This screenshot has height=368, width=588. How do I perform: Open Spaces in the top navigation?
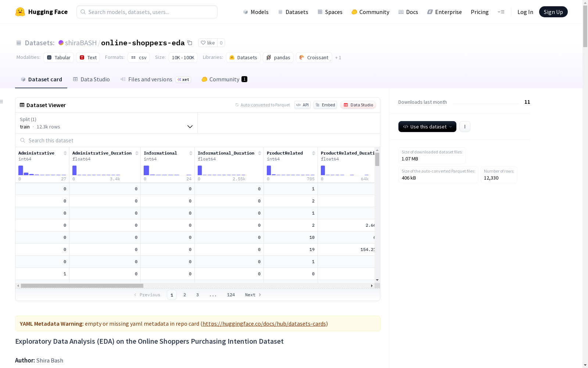(x=330, y=12)
